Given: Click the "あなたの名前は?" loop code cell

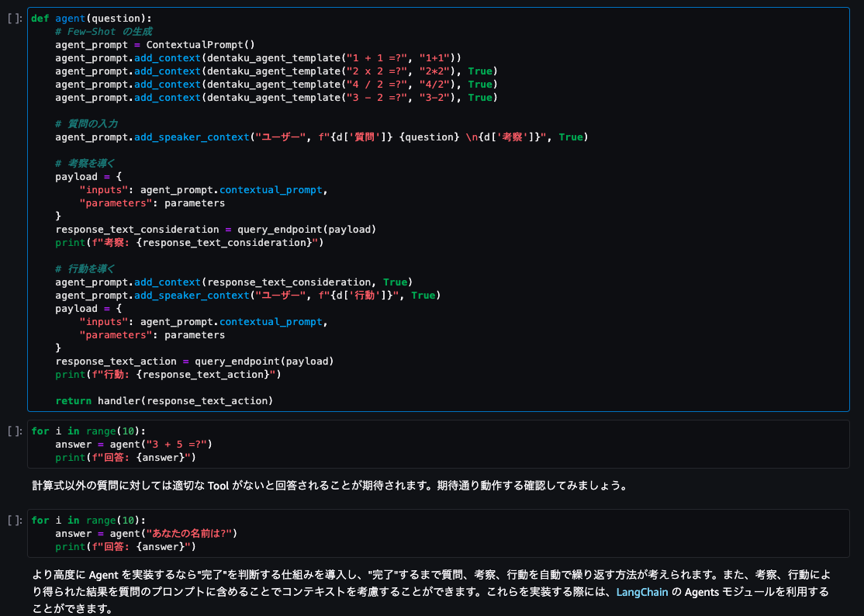Looking at the screenshot, I should 439,533.
